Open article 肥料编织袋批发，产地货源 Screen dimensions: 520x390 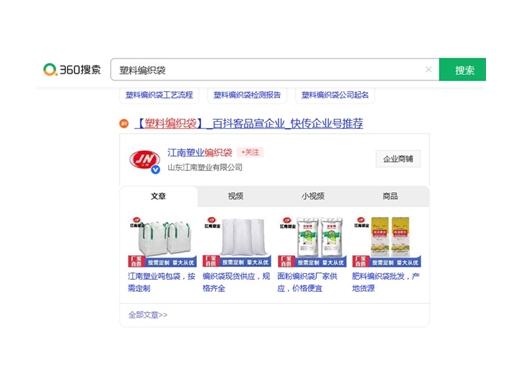point(386,282)
